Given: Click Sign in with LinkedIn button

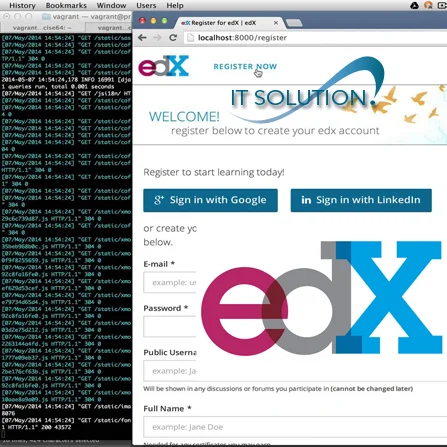Looking at the screenshot, I should (x=361, y=200).
